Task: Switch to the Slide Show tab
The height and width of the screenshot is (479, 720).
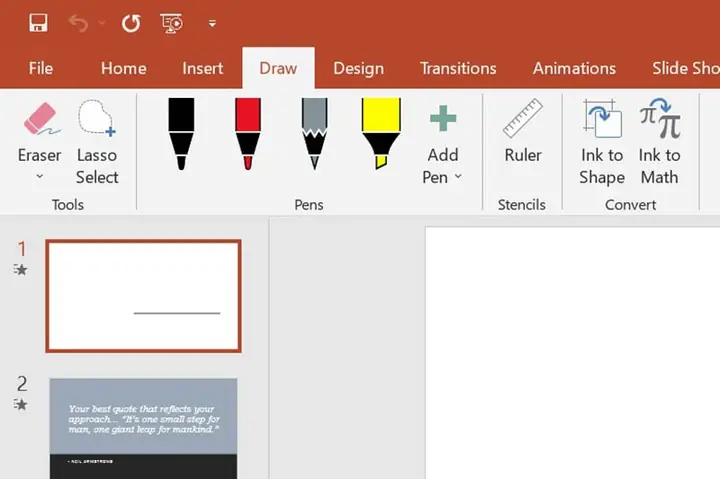Action: tap(686, 68)
